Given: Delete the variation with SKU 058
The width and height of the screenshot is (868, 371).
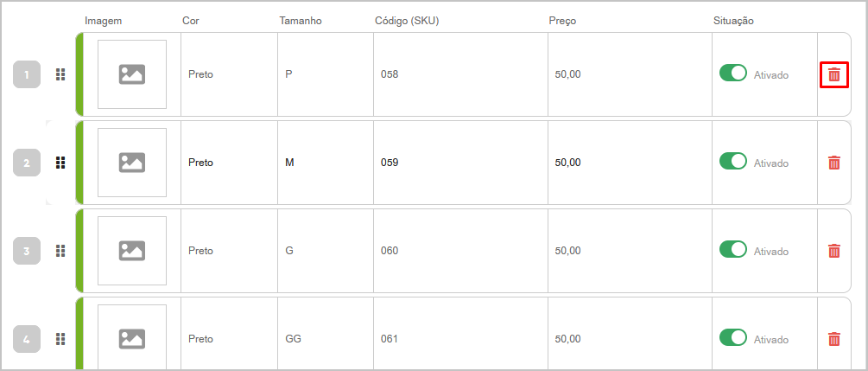Looking at the screenshot, I should point(833,74).
